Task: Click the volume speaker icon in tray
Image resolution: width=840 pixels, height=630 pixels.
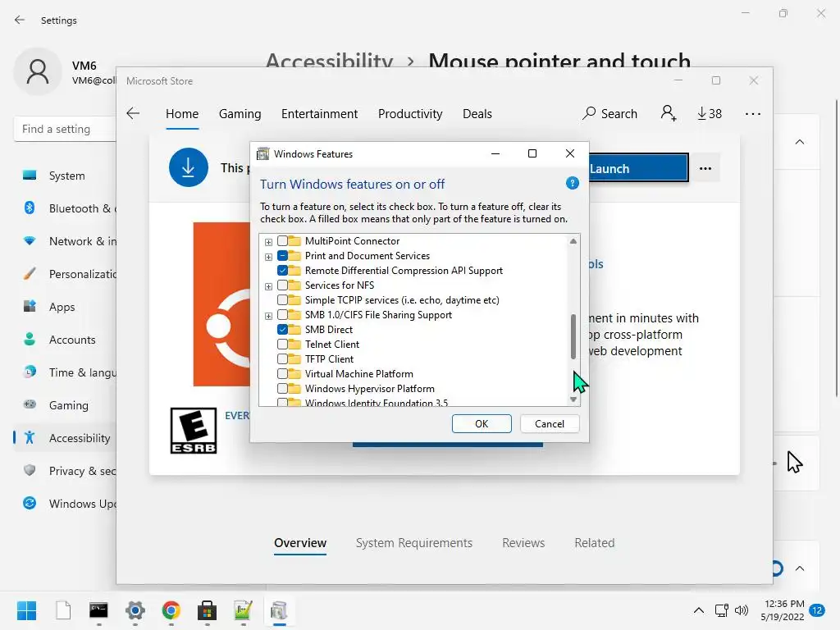Action: click(741, 610)
